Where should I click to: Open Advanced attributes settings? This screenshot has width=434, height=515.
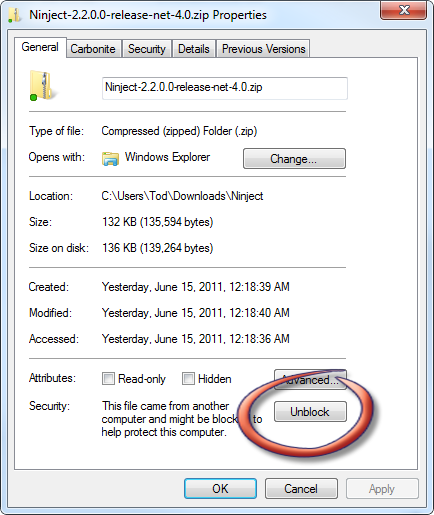310,380
